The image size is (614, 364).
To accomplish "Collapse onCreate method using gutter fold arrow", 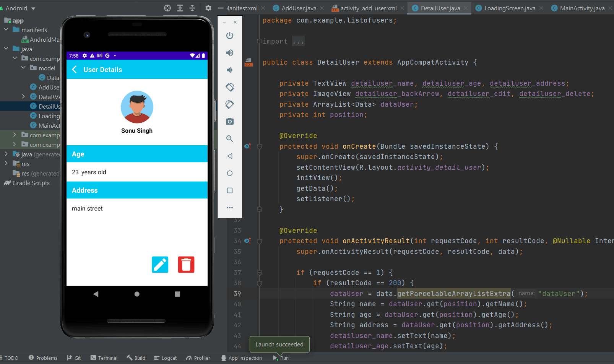I will click(x=260, y=146).
